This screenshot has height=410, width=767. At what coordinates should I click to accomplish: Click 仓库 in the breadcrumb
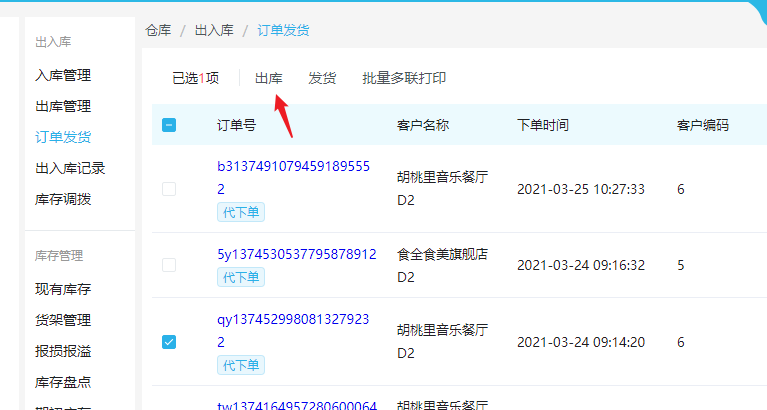158,30
